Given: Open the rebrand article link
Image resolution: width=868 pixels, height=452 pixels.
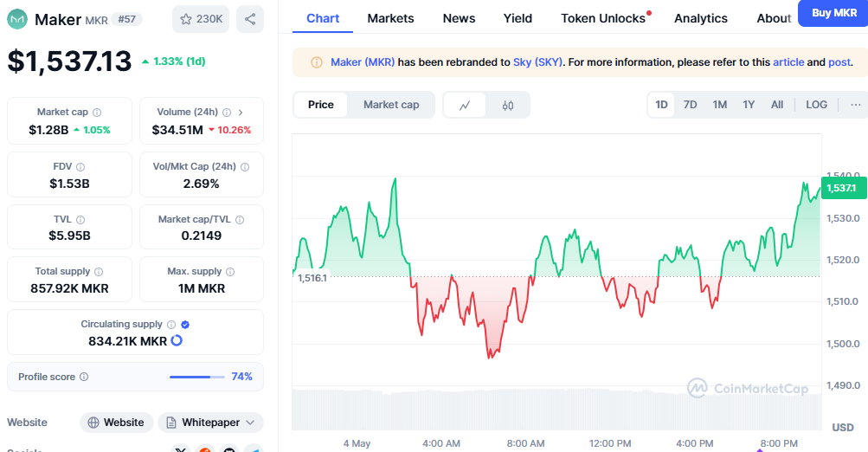Looking at the screenshot, I should tap(788, 62).
